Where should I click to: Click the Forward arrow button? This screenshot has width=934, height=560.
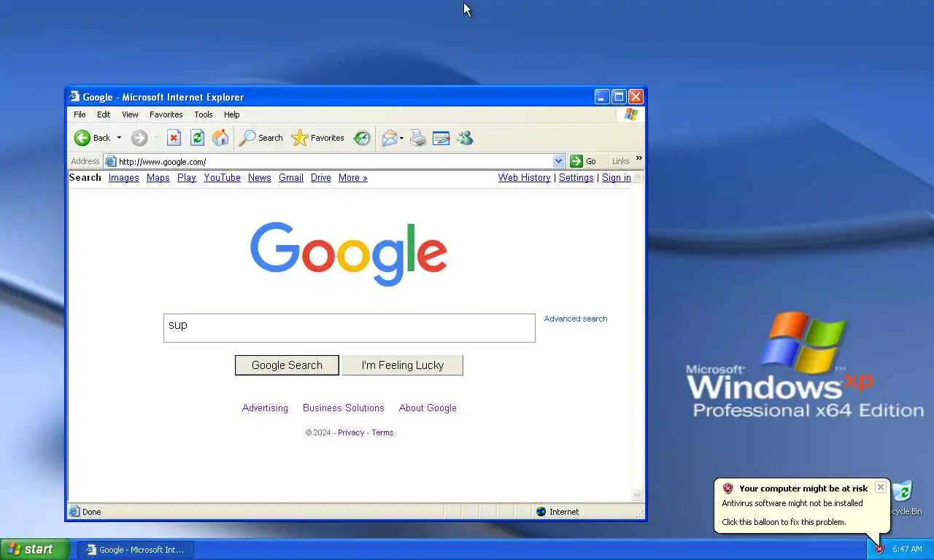coord(139,138)
